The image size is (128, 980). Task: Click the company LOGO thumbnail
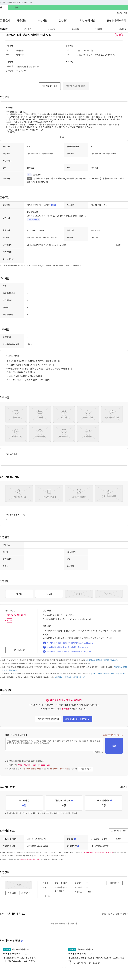pyautogui.click(x=19, y=885)
